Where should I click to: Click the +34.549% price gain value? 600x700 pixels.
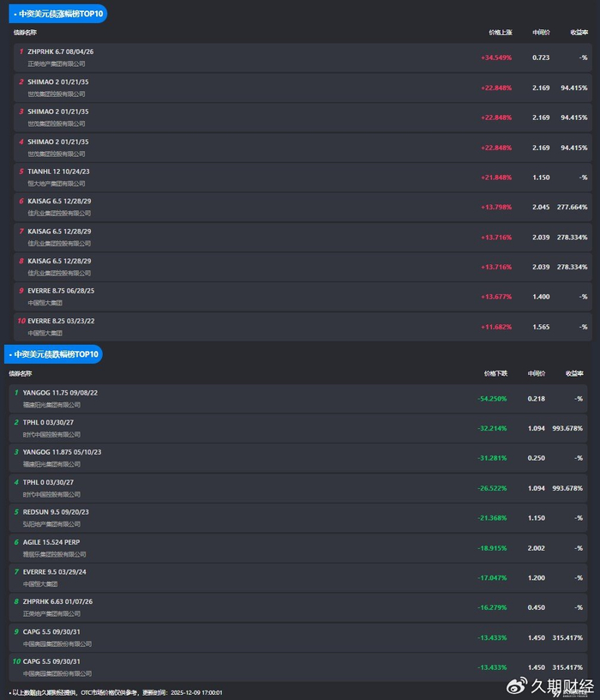[x=496, y=57]
